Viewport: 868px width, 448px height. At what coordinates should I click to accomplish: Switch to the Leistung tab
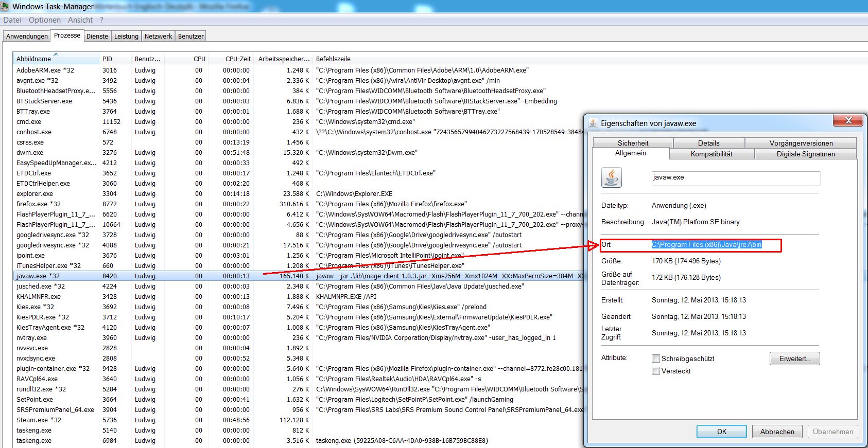[126, 37]
